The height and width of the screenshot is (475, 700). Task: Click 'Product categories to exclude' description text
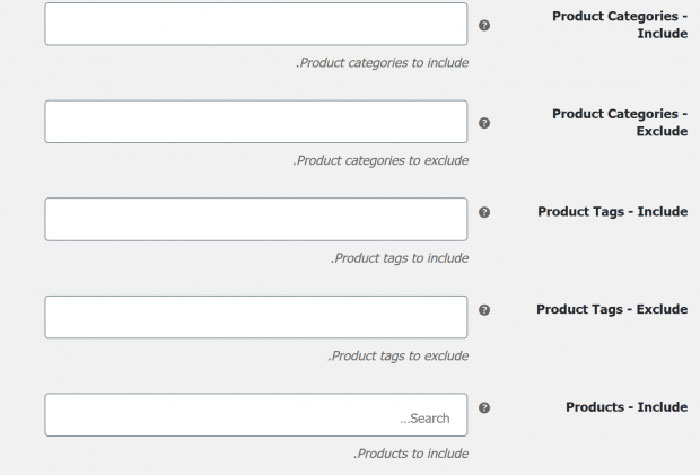click(381, 161)
